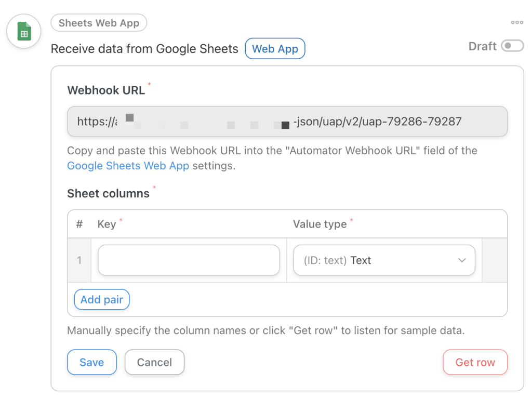
Task: Click the 'Receive data from Google Sheets' trigger title
Action: [x=143, y=48]
